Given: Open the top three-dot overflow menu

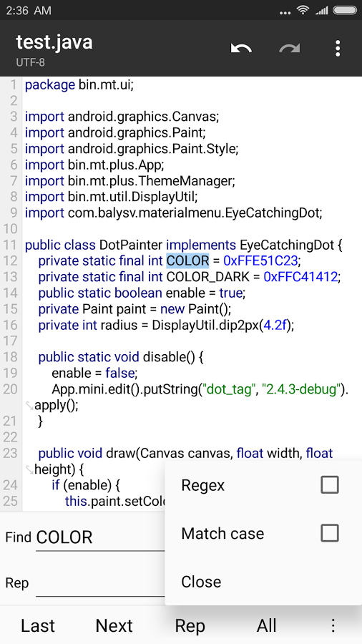Looking at the screenshot, I should click(x=338, y=49).
